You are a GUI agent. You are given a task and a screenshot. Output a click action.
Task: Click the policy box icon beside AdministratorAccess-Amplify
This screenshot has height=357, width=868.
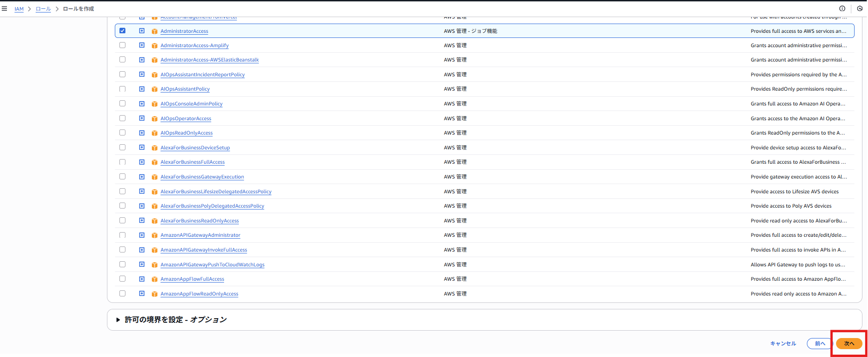click(155, 46)
